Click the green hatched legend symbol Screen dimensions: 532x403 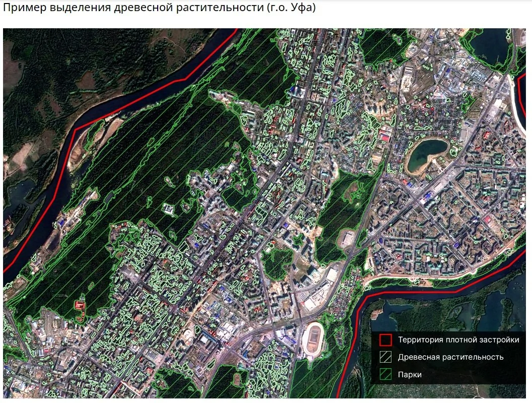pyautogui.click(x=385, y=375)
